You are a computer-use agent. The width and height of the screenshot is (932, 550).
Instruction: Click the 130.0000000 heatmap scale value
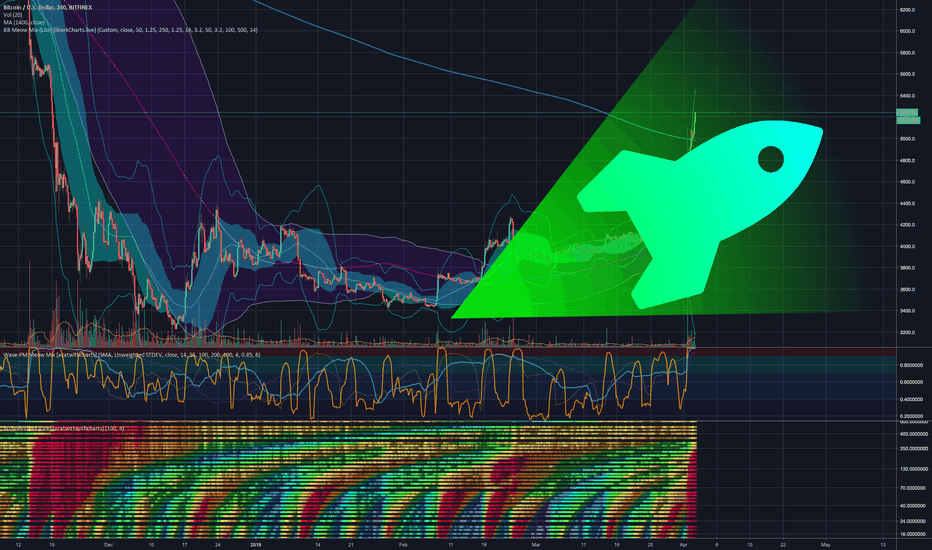click(913, 469)
